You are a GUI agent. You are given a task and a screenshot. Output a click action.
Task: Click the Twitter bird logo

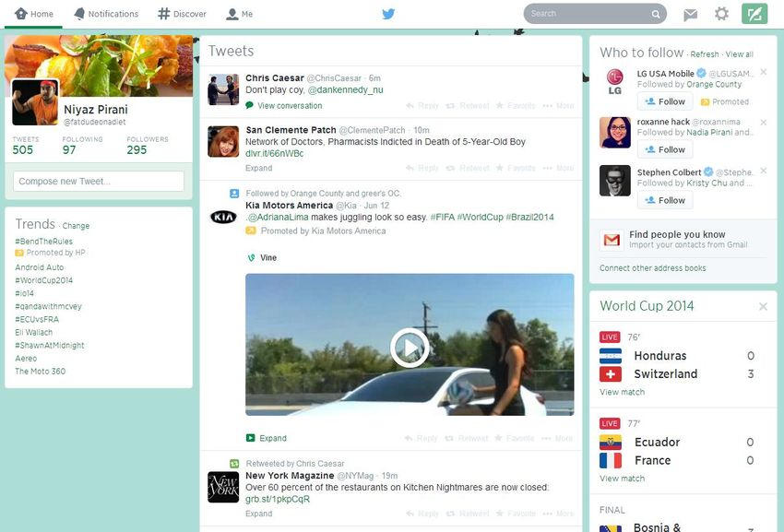point(388,14)
